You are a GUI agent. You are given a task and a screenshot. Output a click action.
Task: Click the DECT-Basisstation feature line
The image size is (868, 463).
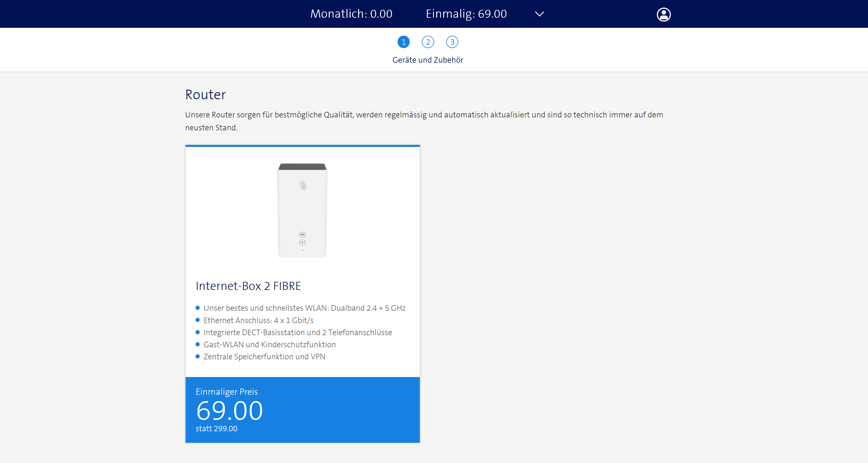pos(297,332)
